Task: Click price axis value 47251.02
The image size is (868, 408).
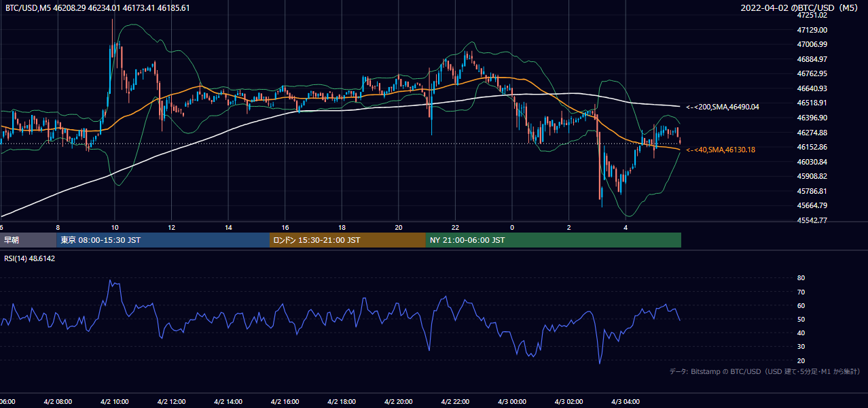Action: pyautogui.click(x=812, y=15)
